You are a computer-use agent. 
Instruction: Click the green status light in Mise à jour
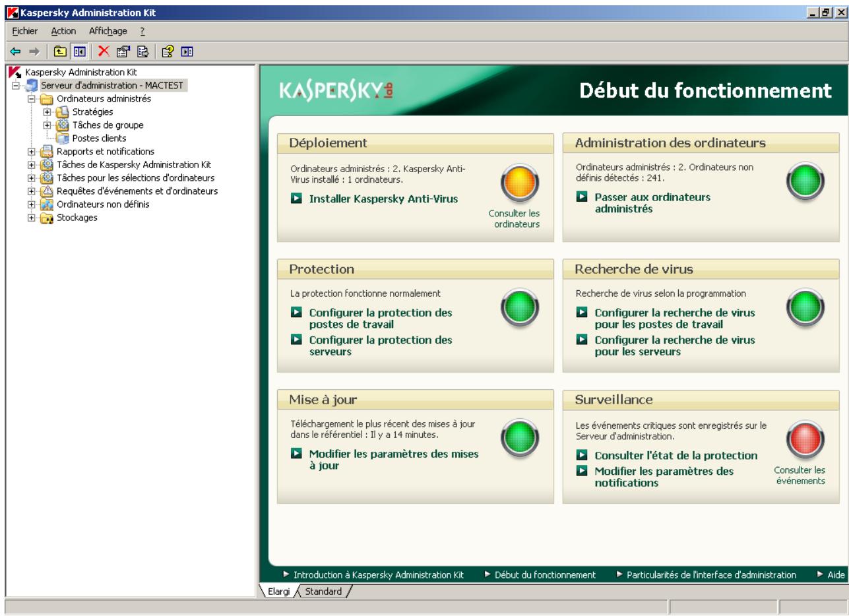pyautogui.click(x=520, y=440)
